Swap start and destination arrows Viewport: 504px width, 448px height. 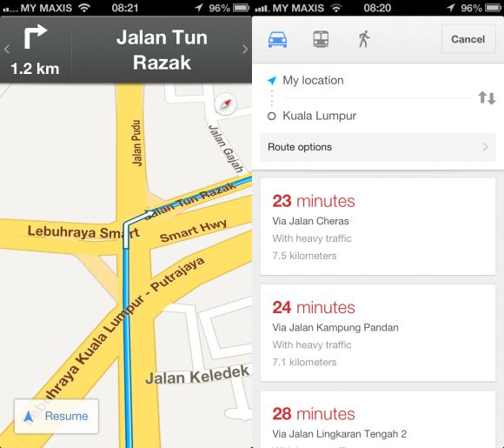(487, 97)
